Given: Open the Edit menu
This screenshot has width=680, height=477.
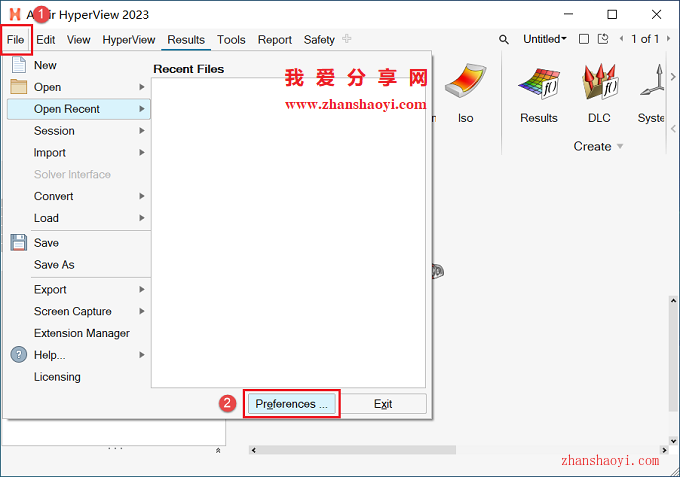Looking at the screenshot, I should point(46,40).
